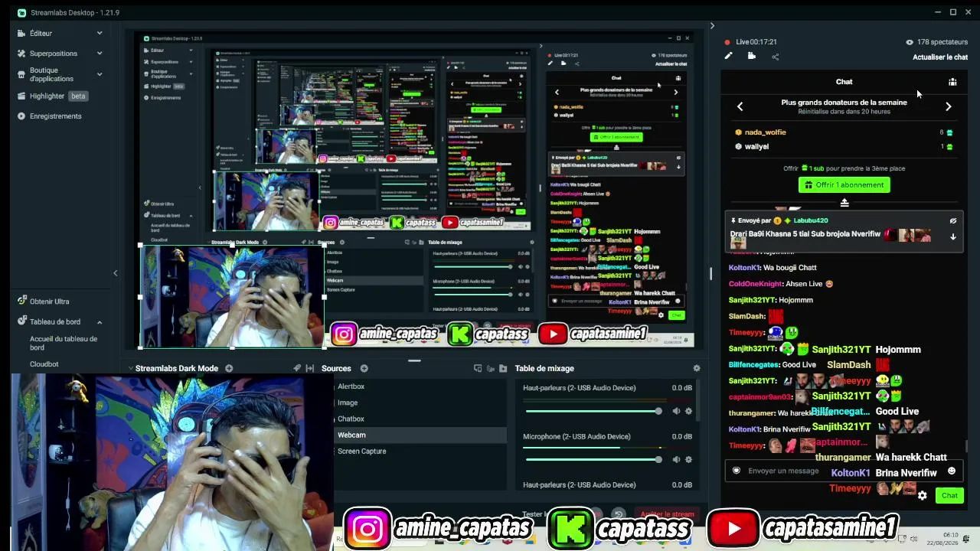The image size is (980, 551).
Task: Expand pinned message with down arrow
Action: pyautogui.click(x=953, y=236)
